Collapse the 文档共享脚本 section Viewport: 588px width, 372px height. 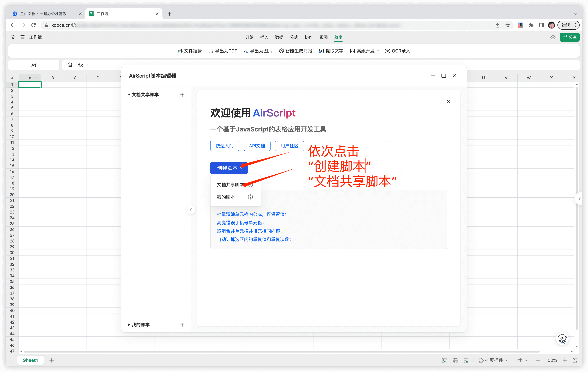129,94
